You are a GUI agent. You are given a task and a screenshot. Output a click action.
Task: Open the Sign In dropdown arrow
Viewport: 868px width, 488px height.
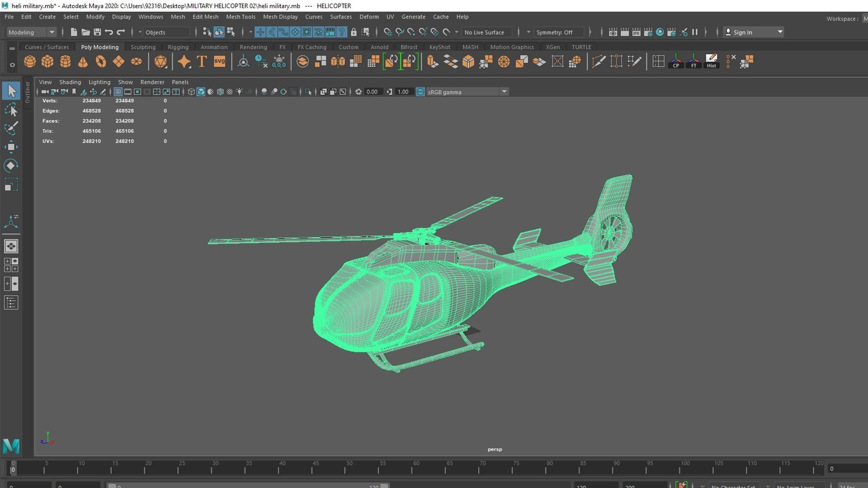click(780, 32)
